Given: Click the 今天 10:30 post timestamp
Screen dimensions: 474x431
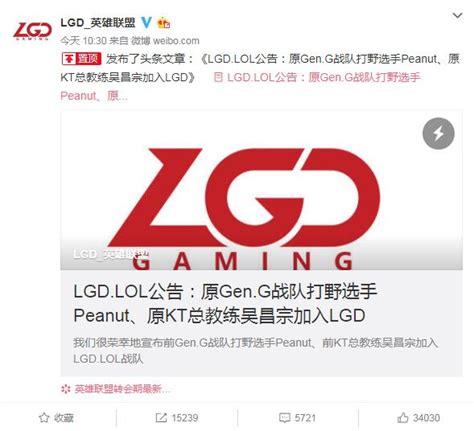Looking at the screenshot, I should 83,41.
